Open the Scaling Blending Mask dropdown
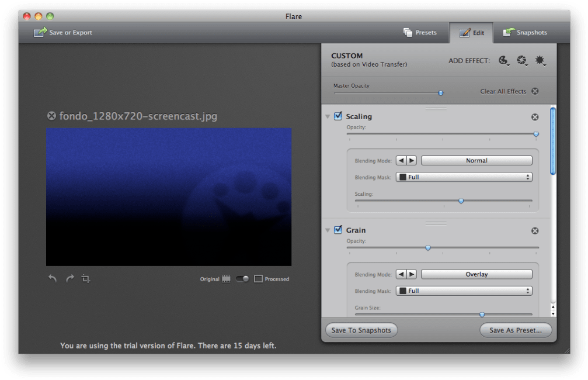This screenshot has width=588, height=380. click(464, 177)
